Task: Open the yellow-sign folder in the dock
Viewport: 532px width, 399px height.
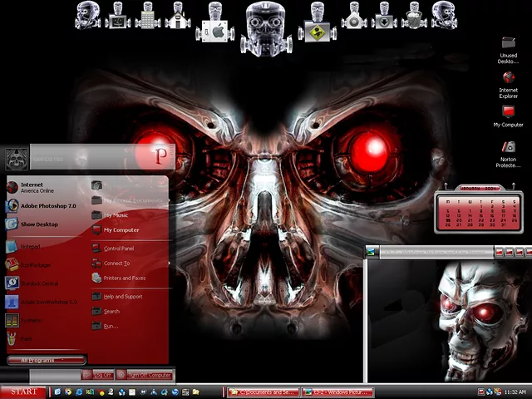Action: pyautogui.click(x=318, y=22)
